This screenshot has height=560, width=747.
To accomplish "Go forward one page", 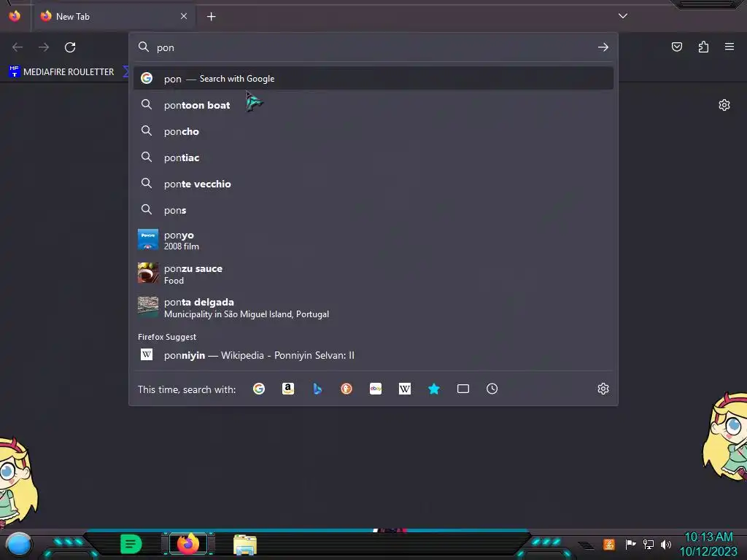I will point(44,47).
